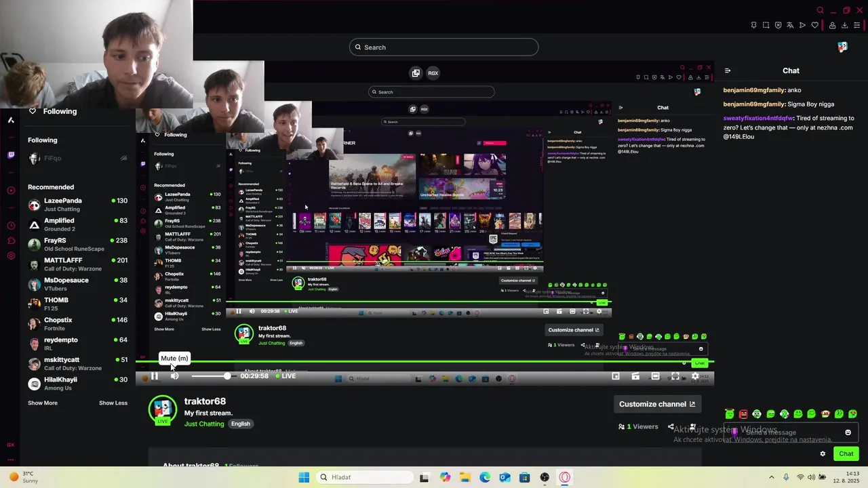868x488 pixels.
Task: Open Opera GX easy setup menu icon
Action: coord(856,26)
